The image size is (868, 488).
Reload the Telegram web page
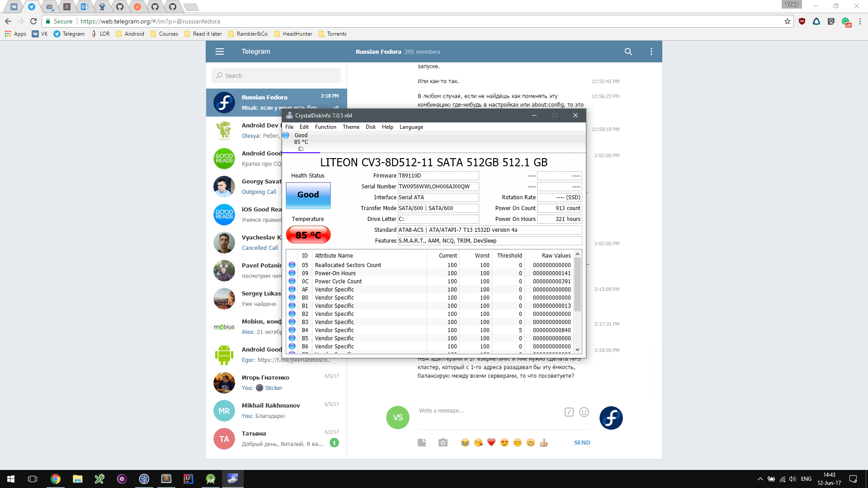pyautogui.click(x=33, y=21)
